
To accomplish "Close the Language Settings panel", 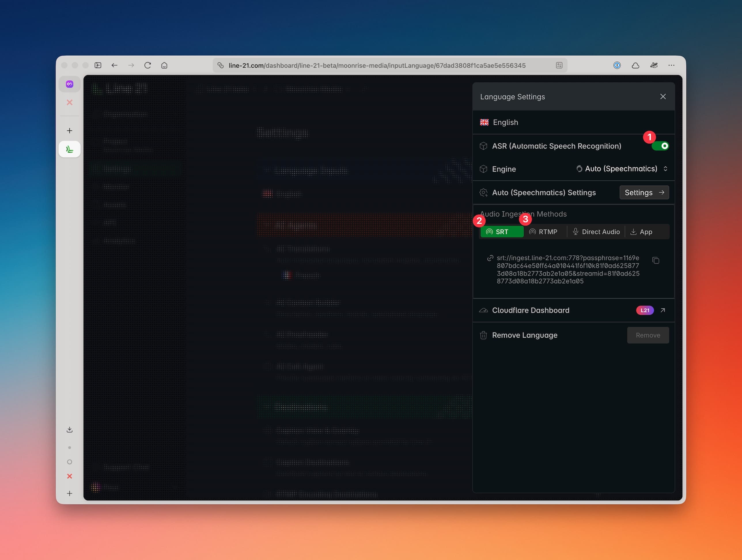I will point(663,96).
